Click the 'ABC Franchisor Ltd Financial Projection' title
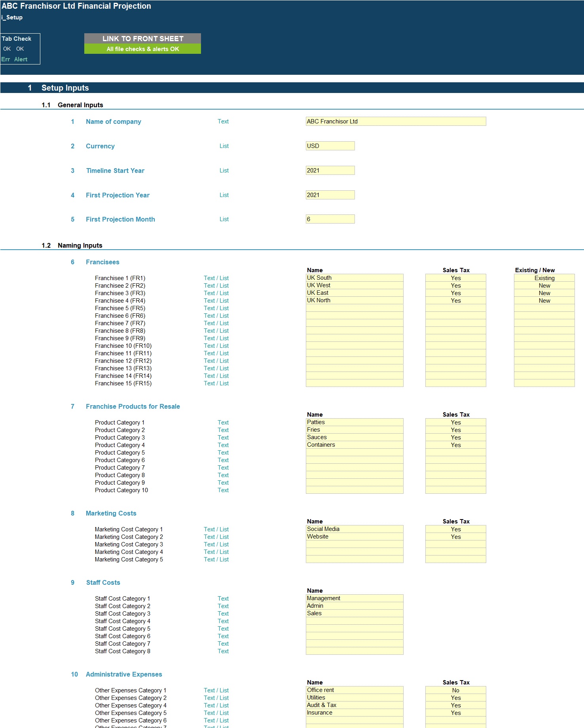The width and height of the screenshot is (584, 728). (76, 6)
